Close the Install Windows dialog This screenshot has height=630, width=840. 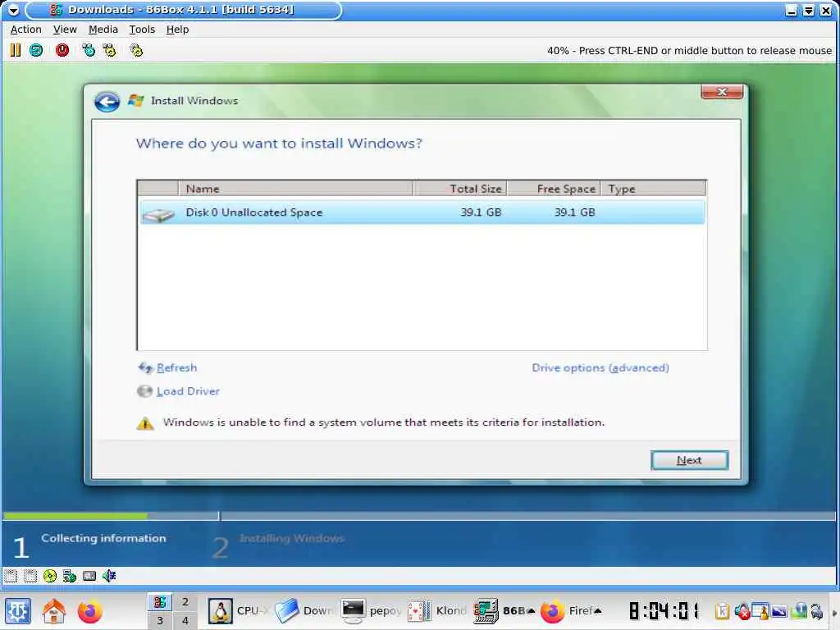[x=722, y=92]
